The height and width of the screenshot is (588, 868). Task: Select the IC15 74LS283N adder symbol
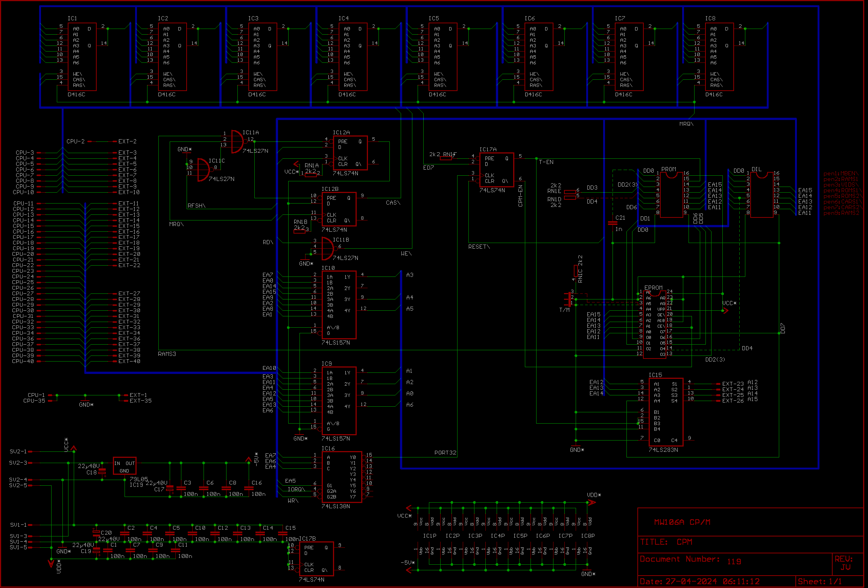coord(666,412)
